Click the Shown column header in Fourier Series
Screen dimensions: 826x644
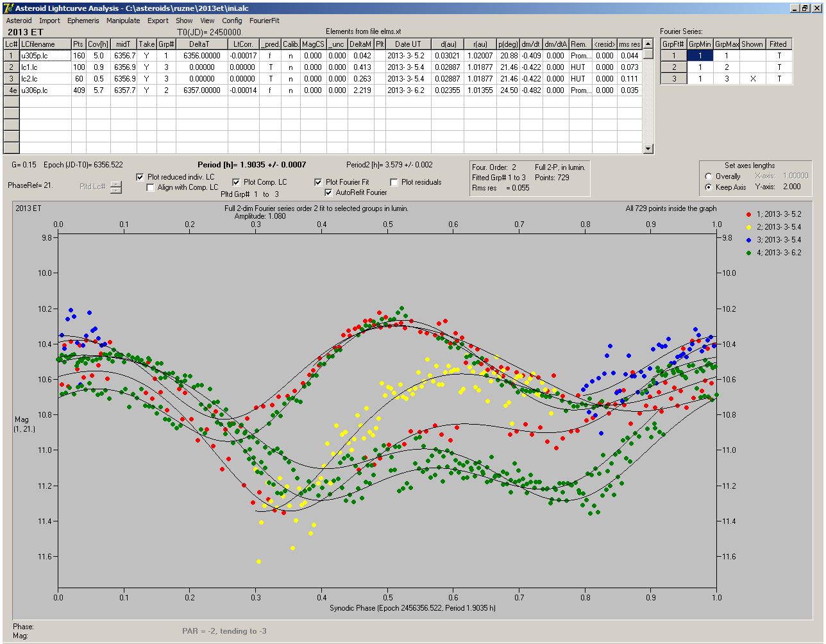(752, 44)
